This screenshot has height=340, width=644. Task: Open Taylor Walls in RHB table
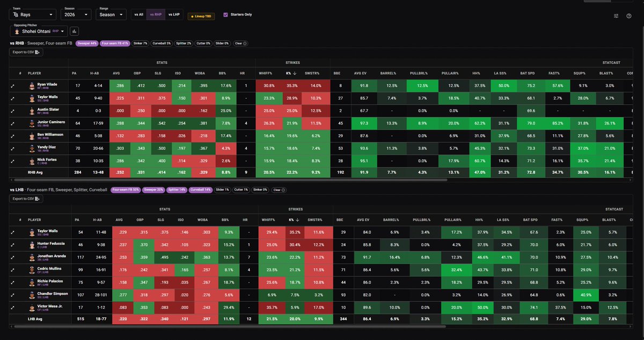pyautogui.click(x=47, y=98)
